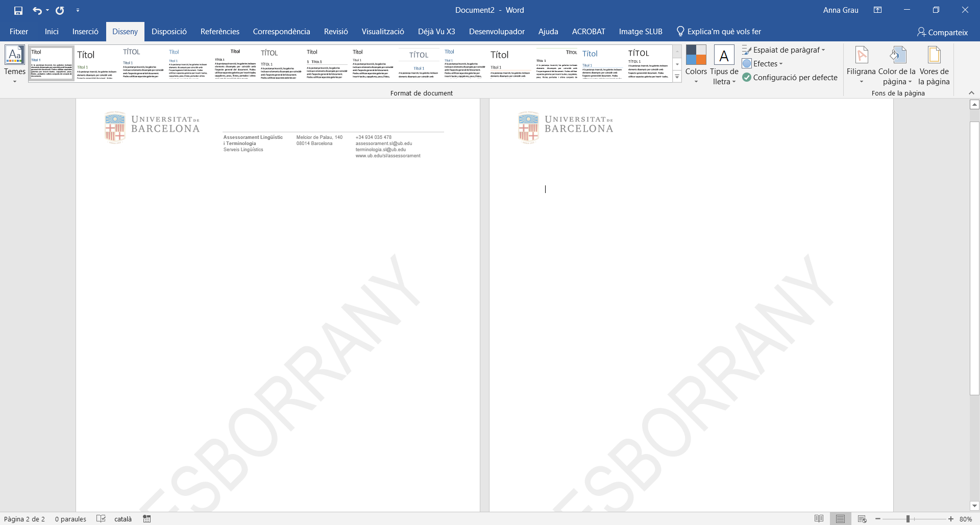980x525 pixels.
Task: Expand the document format gallery
Action: 677,77
